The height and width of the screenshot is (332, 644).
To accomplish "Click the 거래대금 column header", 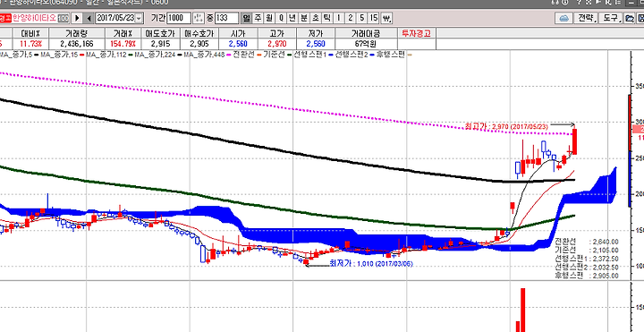I will tap(367, 33).
